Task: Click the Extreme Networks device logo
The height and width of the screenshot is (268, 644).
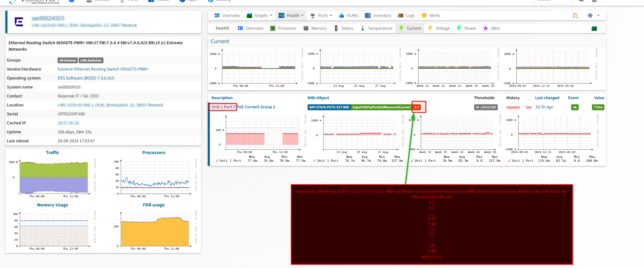Action: 19,22
